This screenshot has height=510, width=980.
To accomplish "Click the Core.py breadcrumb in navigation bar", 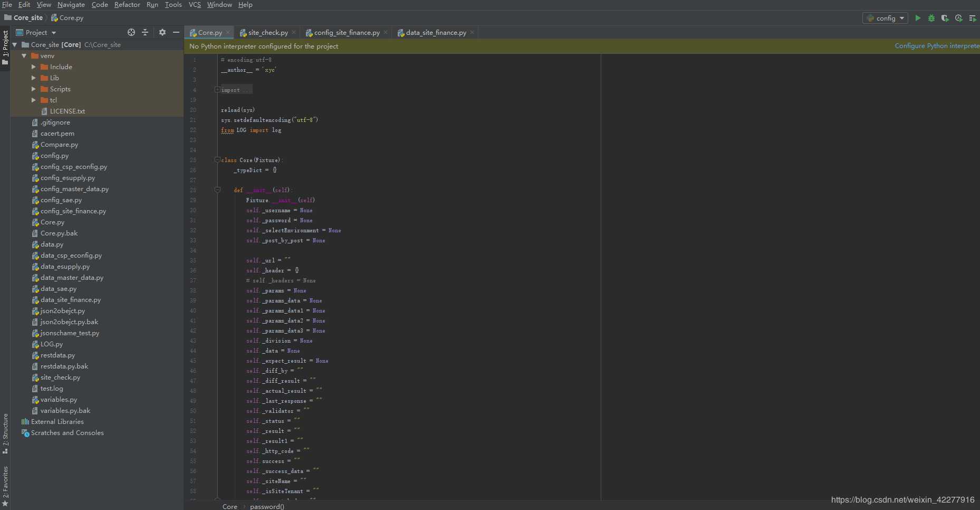I will [x=67, y=18].
